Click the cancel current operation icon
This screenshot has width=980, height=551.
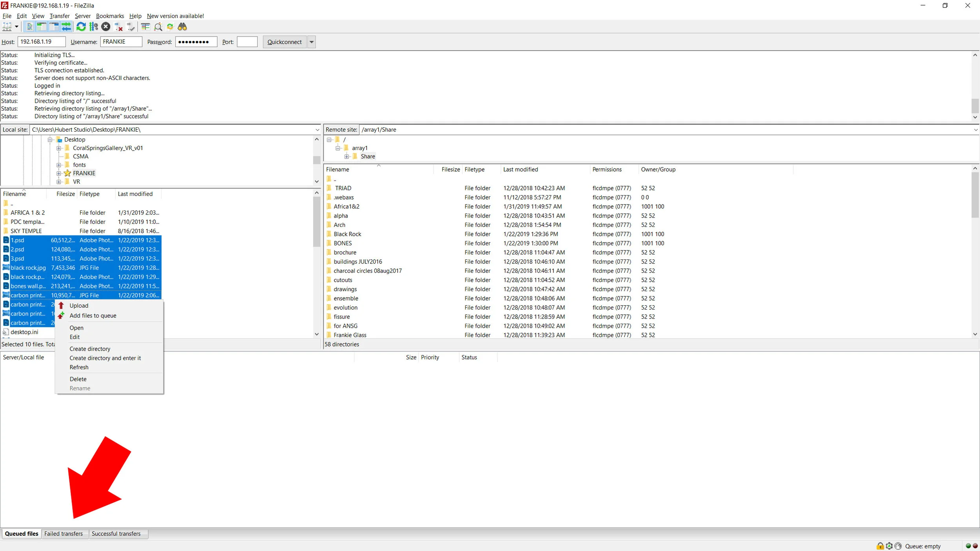(105, 27)
